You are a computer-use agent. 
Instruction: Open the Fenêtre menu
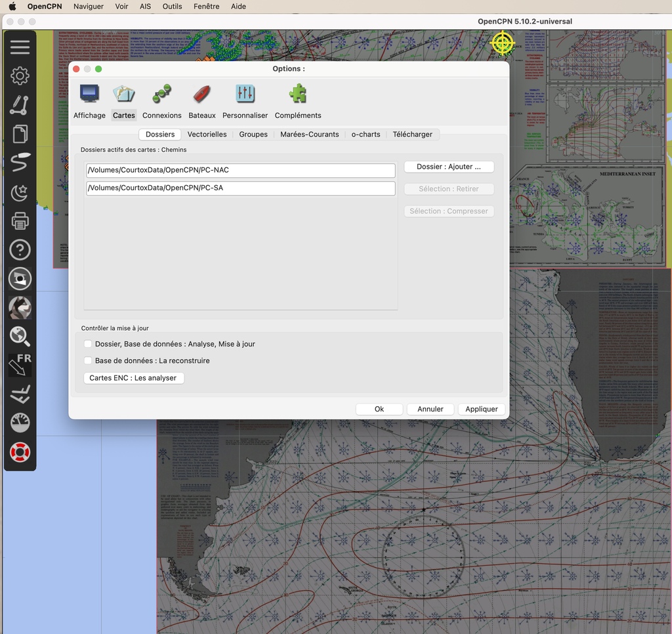coord(207,7)
